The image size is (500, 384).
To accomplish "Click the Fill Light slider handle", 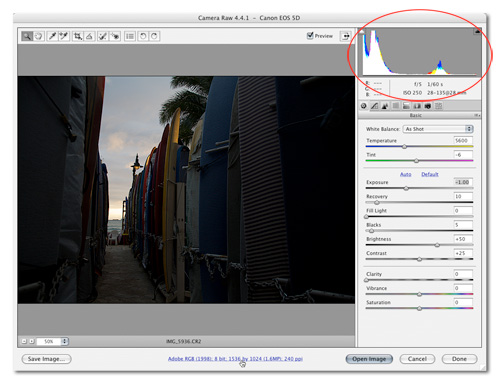I will [x=366, y=217].
